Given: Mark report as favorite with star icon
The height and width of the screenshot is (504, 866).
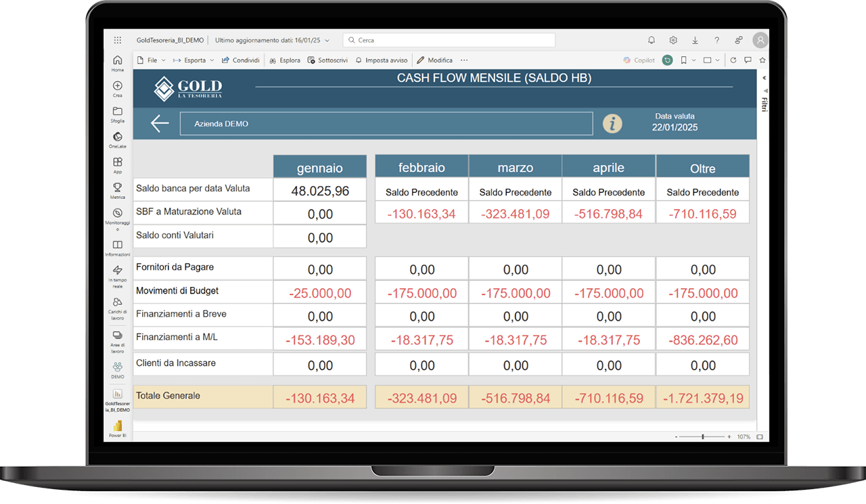Looking at the screenshot, I should click(762, 60).
